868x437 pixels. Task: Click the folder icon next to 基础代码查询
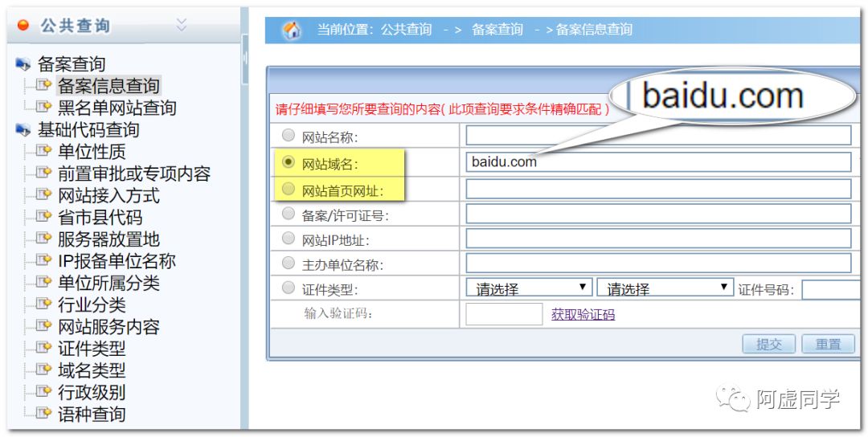pos(23,130)
